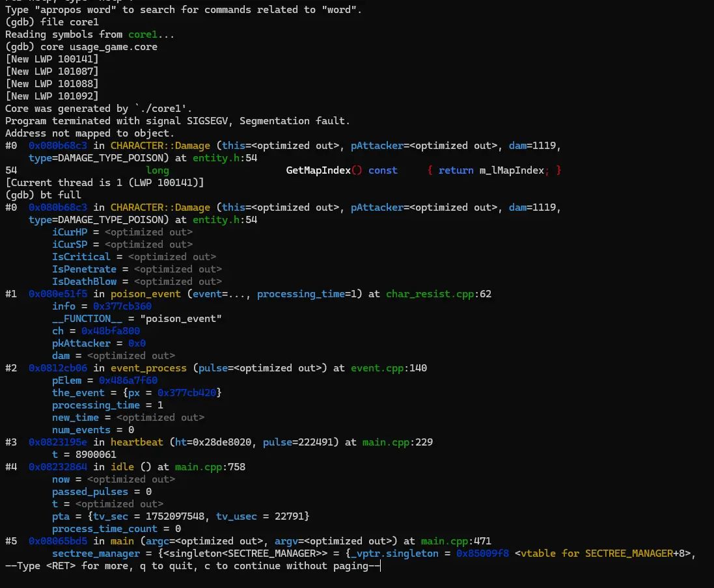Click the 'IsDeathBlow' variable name

tap(84, 281)
